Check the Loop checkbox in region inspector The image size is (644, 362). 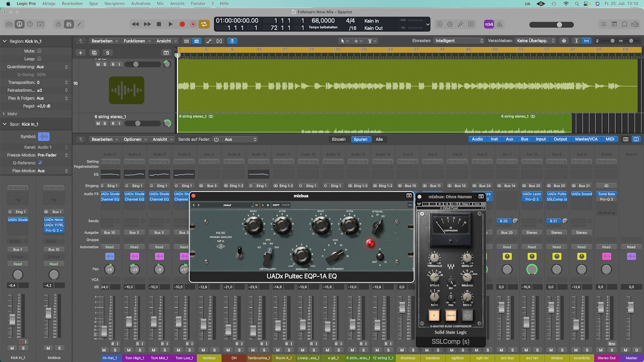[39, 59]
